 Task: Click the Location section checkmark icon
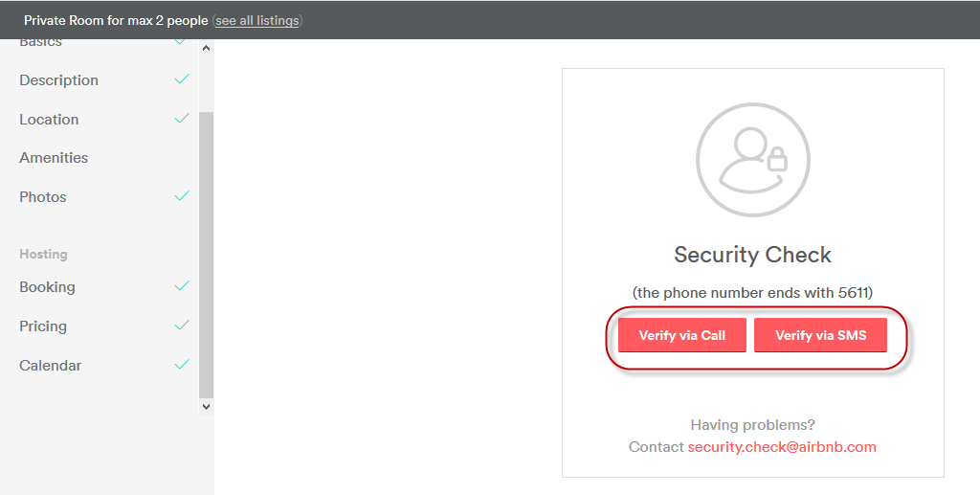click(x=182, y=119)
